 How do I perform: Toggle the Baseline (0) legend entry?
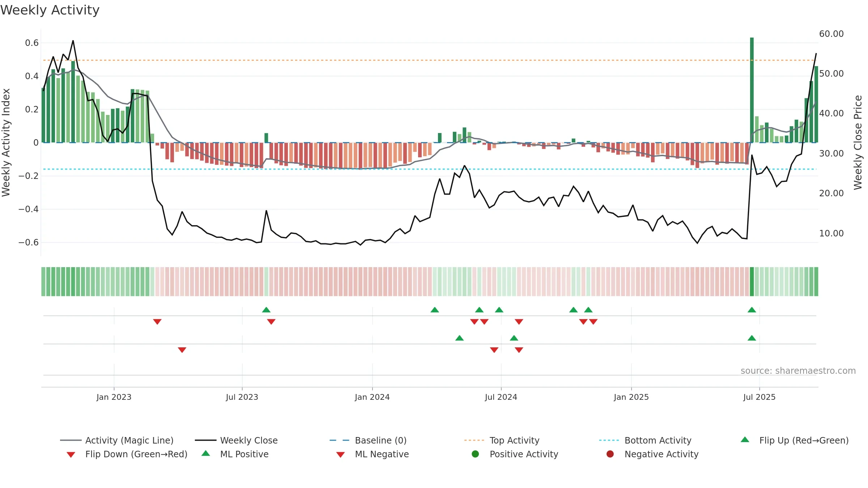[368, 440]
